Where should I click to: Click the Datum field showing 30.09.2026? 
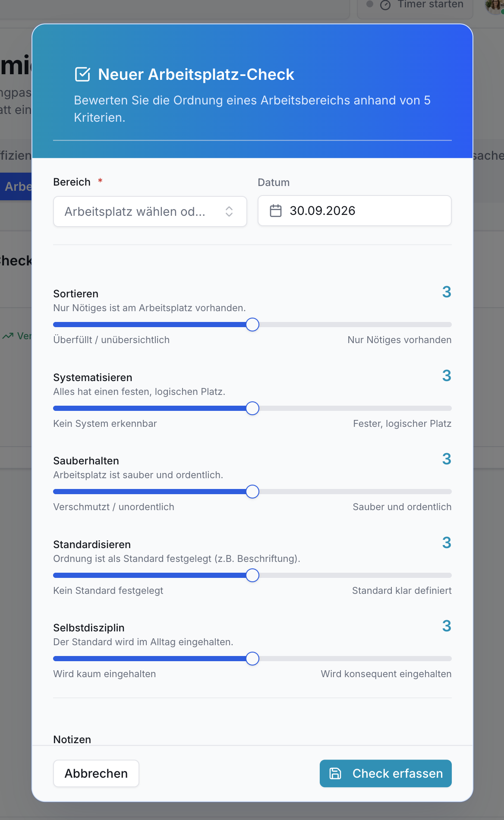tap(355, 211)
